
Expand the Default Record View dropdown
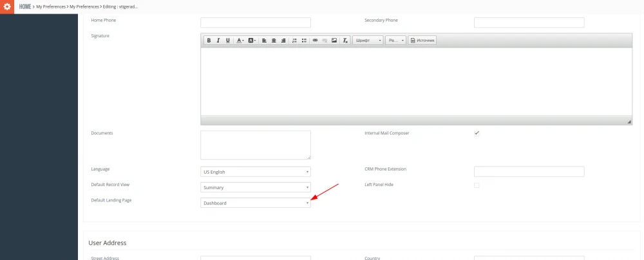pos(256,187)
